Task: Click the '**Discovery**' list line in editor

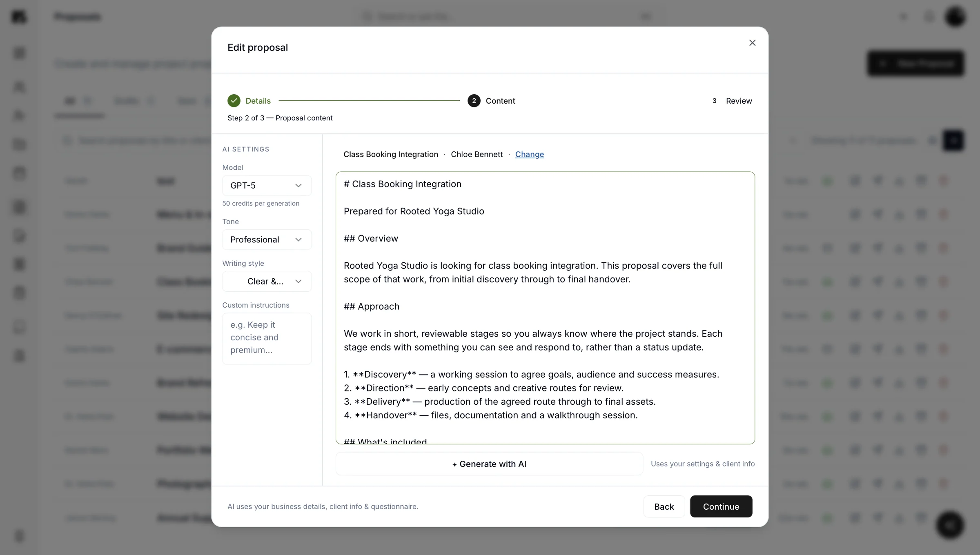Action: (531, 375)
